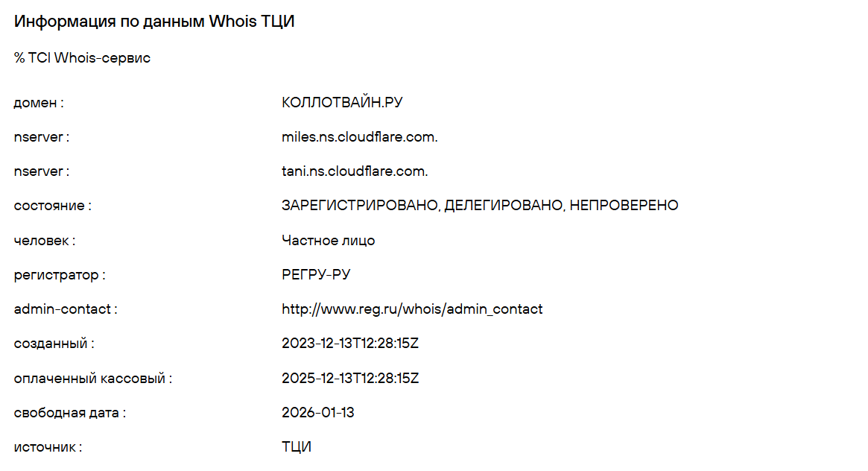Click the domain name КОЛЛОТВАЙН.РУ
This screenshot has height=471, width=868.
tap(342, 103)
